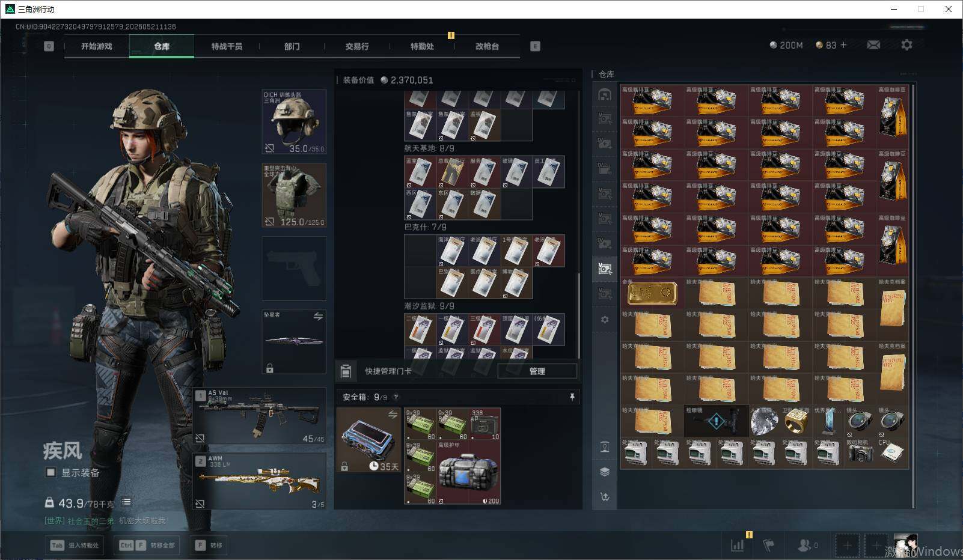The image size is (963, 560).
Task: Click the player avatar thumbnail
Action: 905,546
